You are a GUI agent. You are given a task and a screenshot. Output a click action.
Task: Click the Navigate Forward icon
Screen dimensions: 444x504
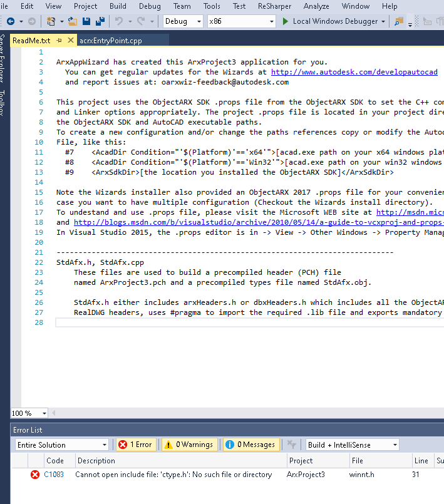[31, 21]
